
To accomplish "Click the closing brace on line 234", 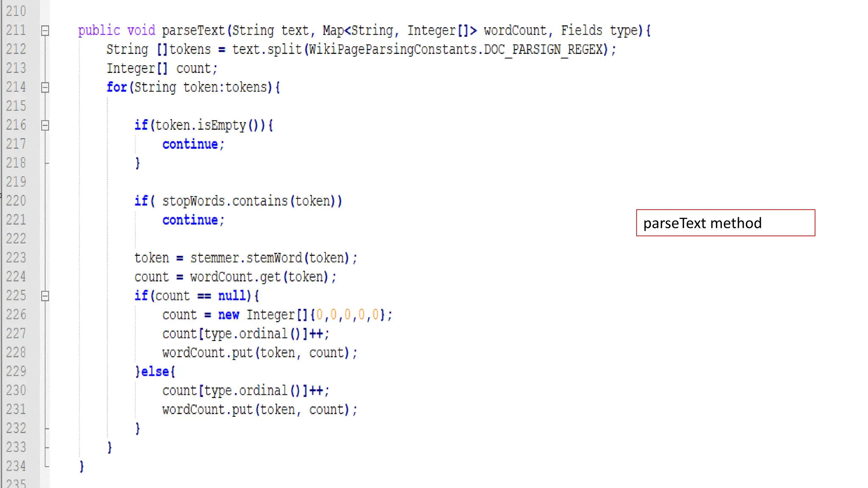I will click(x=82, y=467).
